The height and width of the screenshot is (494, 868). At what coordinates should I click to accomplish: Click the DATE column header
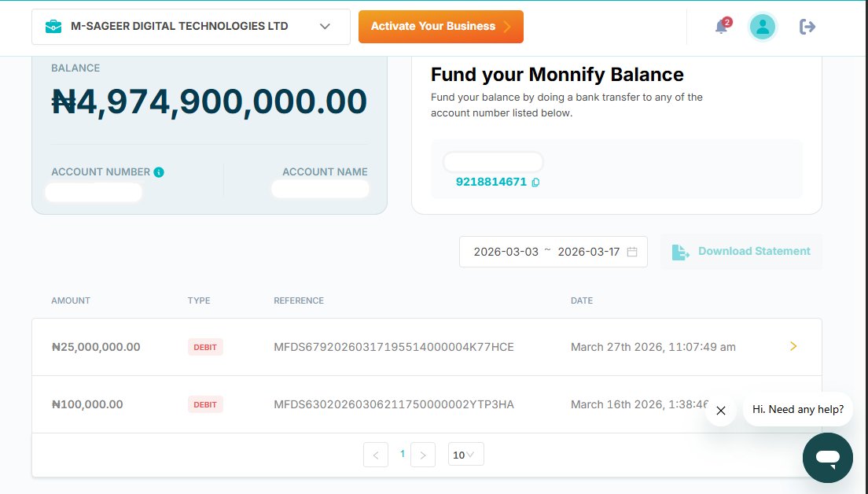(582, 300)
